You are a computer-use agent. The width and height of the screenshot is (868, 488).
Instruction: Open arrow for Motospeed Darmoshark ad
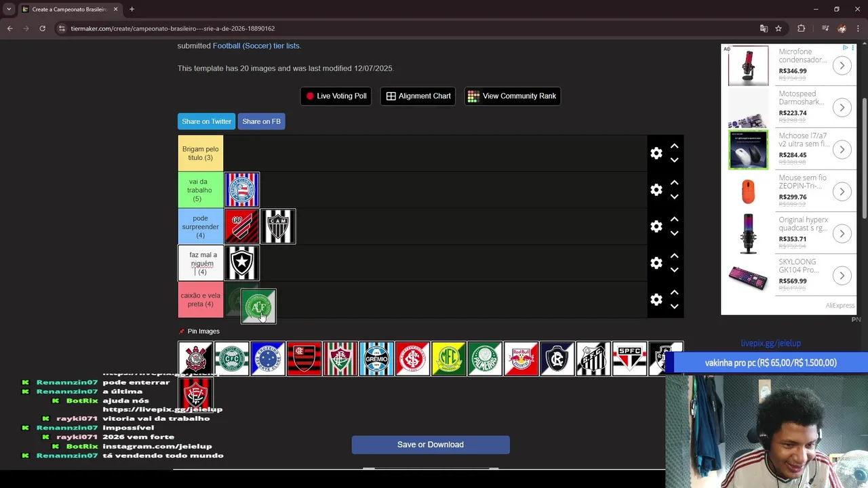click(842, 108)
